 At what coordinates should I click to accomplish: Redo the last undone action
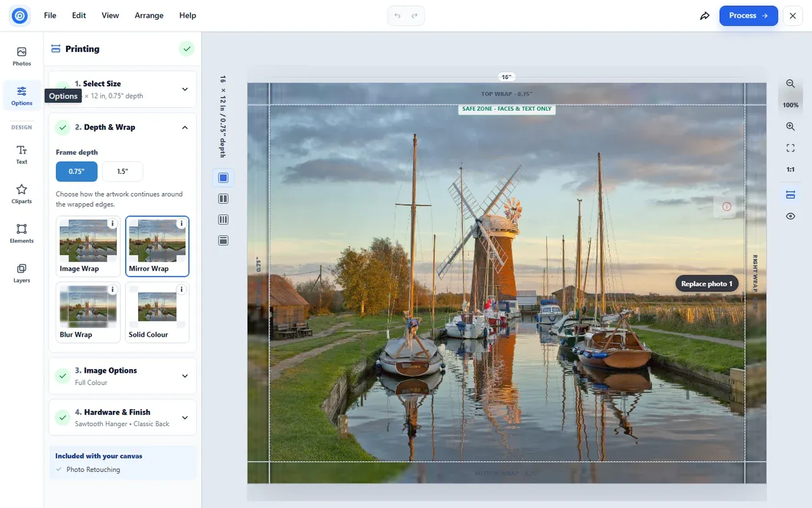[415, 16]
